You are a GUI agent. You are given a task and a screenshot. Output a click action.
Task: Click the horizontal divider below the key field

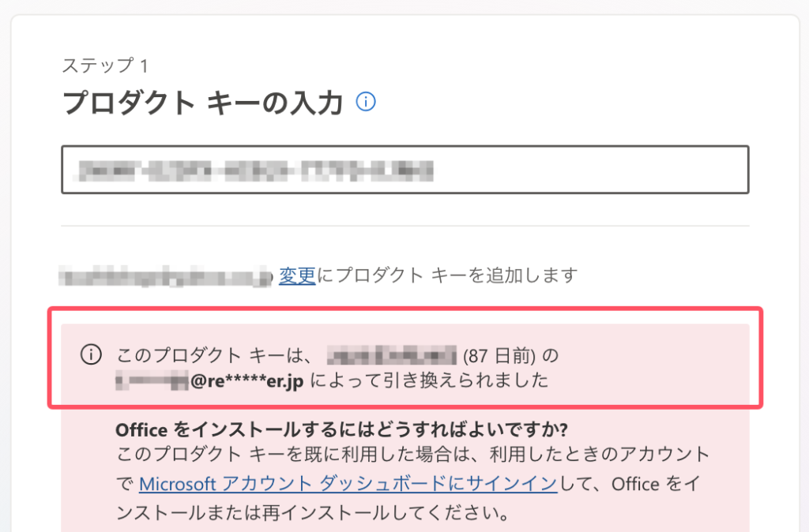[x=404, y=227]
